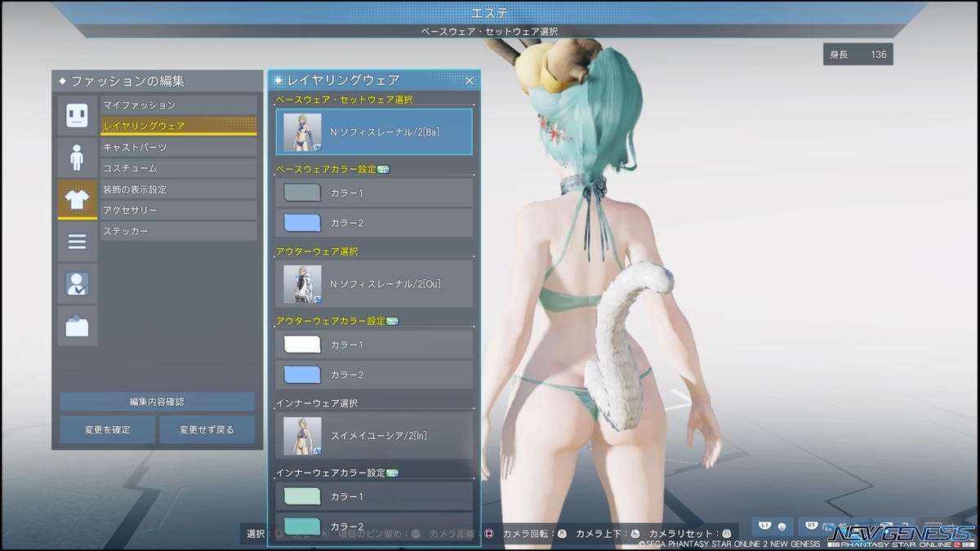Select the shirt fashion category icon
980x551 pixels.
coord(78,199)
